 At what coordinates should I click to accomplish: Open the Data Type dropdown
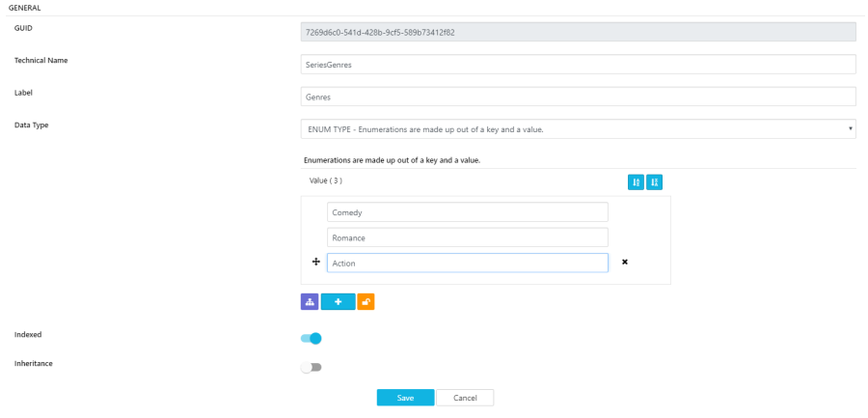[x=579, y=128]
